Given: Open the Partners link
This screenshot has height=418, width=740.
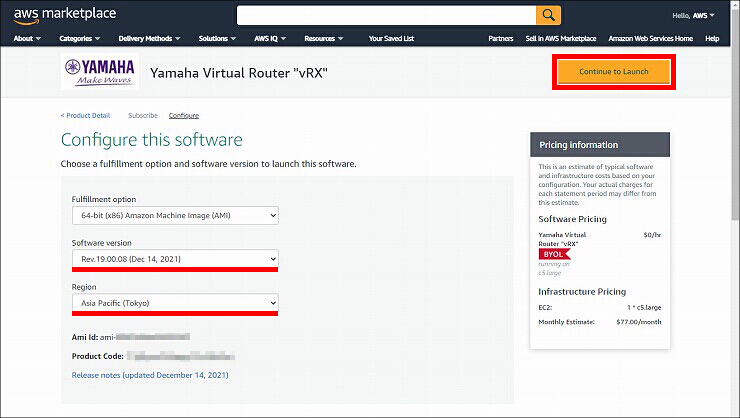Looking at the screenshot, I should click(501, 39).
